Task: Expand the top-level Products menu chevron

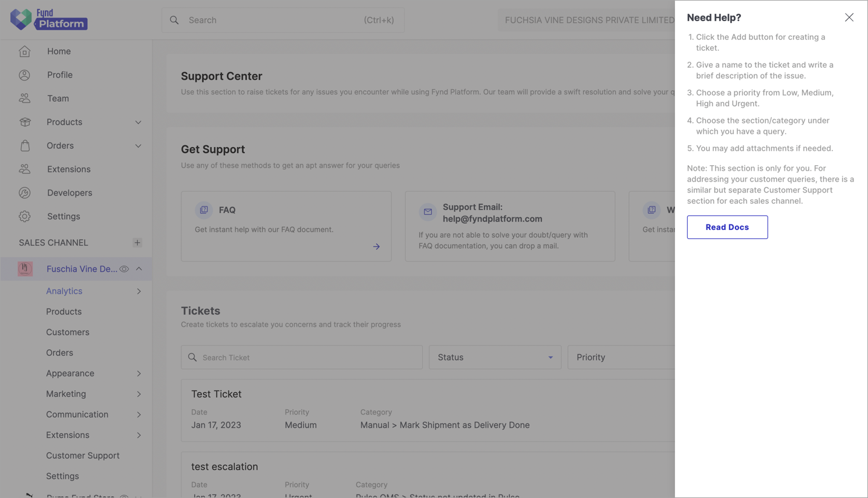Action: [139, 122]
